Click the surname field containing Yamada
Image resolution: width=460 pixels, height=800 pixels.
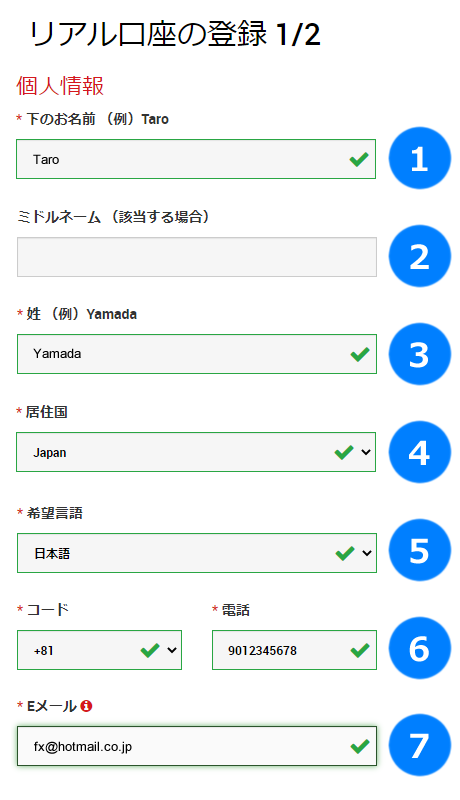[x=197, y=354]
